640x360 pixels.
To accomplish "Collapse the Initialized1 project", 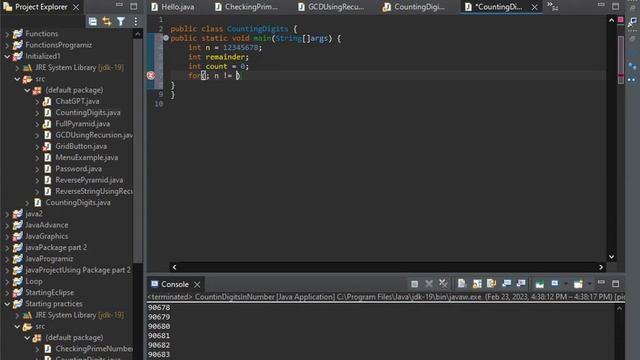I will (x=7, y=56).
